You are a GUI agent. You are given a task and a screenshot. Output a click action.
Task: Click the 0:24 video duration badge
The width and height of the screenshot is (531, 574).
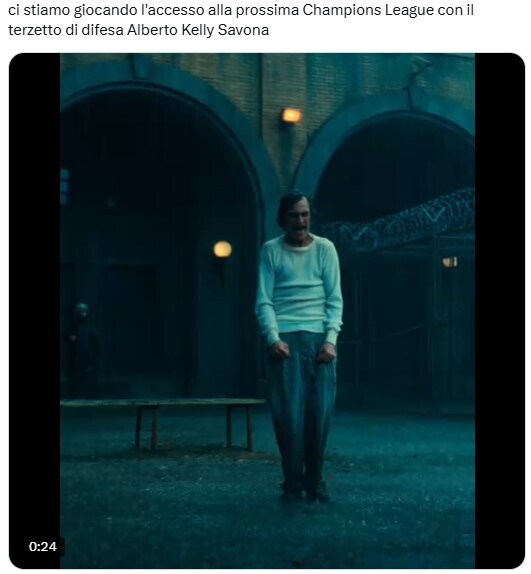pyautogui.click(x=43, y=547)
